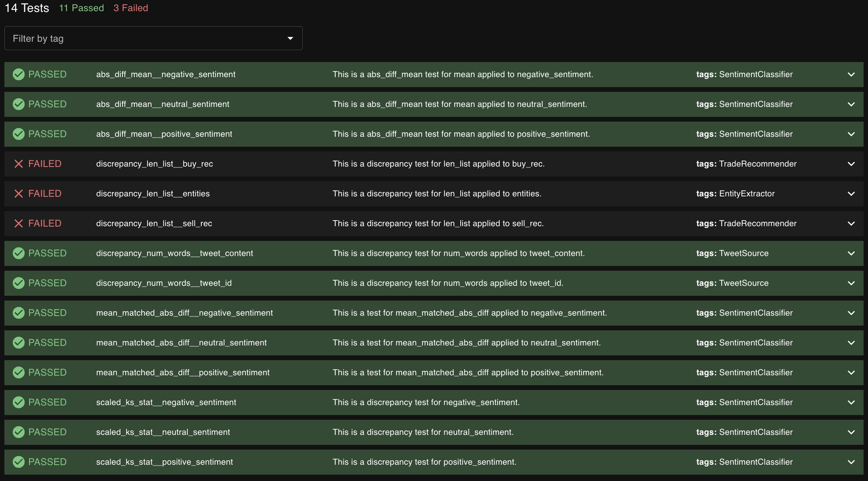Click check icon next to scaled_ks_stat__positive_sentiment
This screenshot has height=481, width=868.
tap(19, 462)
